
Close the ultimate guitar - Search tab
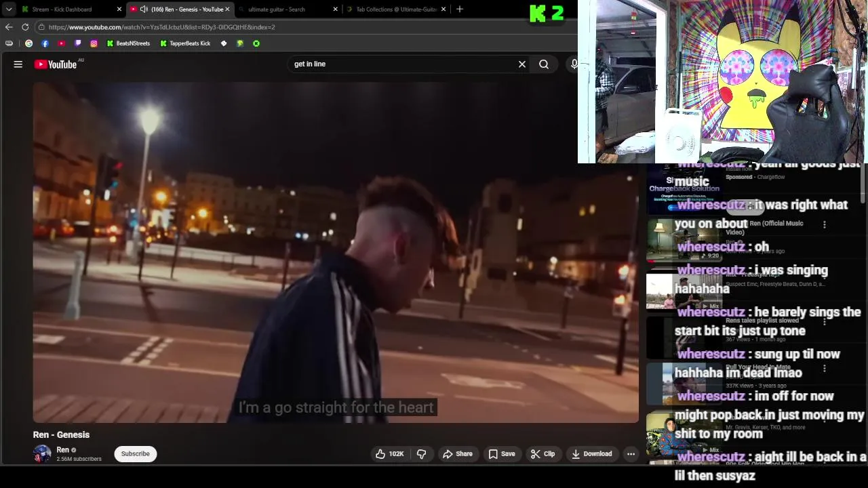tap(335, 9)
